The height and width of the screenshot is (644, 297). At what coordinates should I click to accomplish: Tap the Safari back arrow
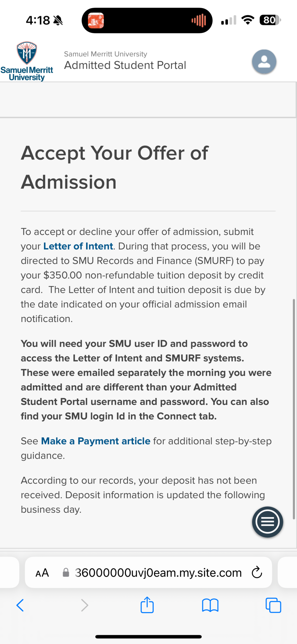coord(20,605)
